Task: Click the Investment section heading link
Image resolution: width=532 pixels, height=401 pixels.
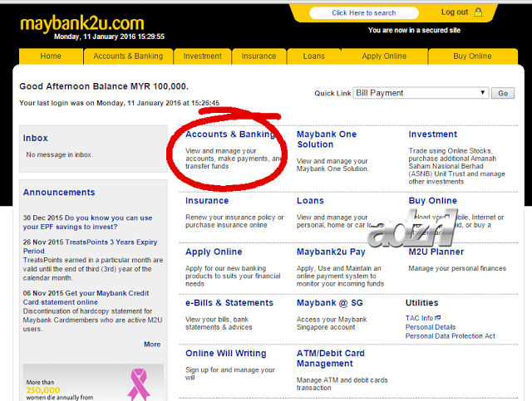Action: [x=432, y=134]
